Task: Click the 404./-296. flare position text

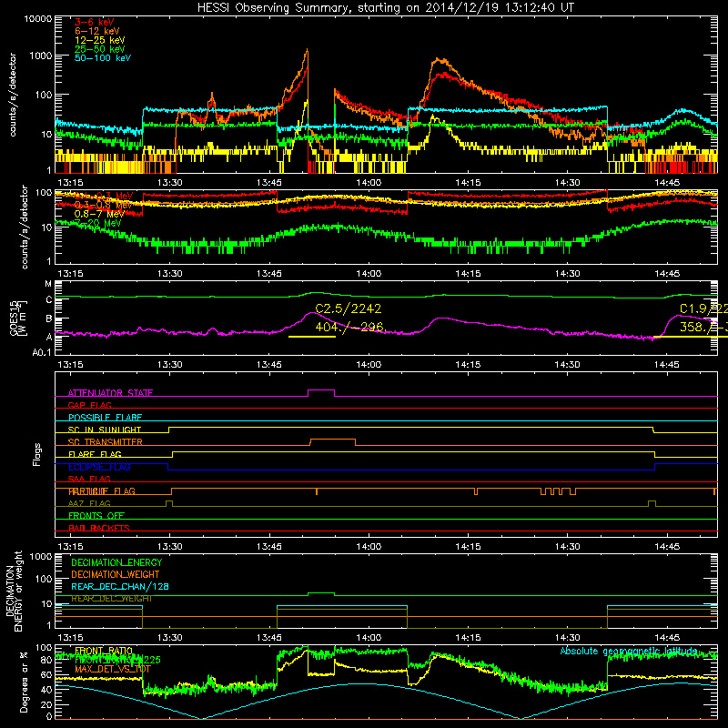Action: pos(350,327)
